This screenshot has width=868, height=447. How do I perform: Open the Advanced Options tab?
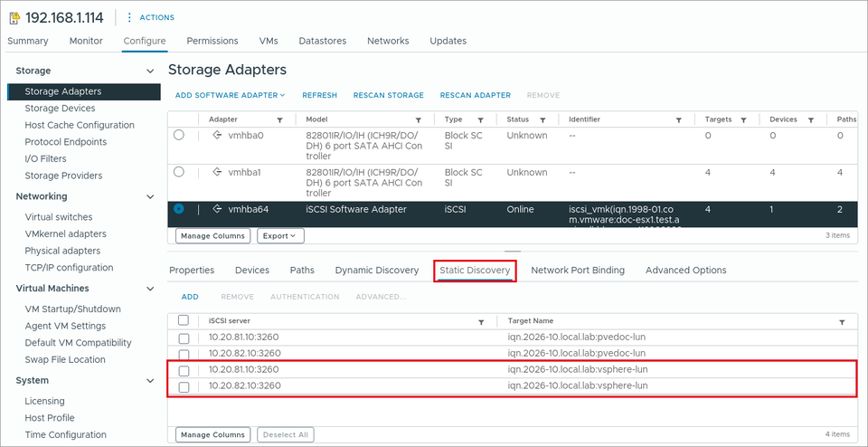(x=686, y=271)
